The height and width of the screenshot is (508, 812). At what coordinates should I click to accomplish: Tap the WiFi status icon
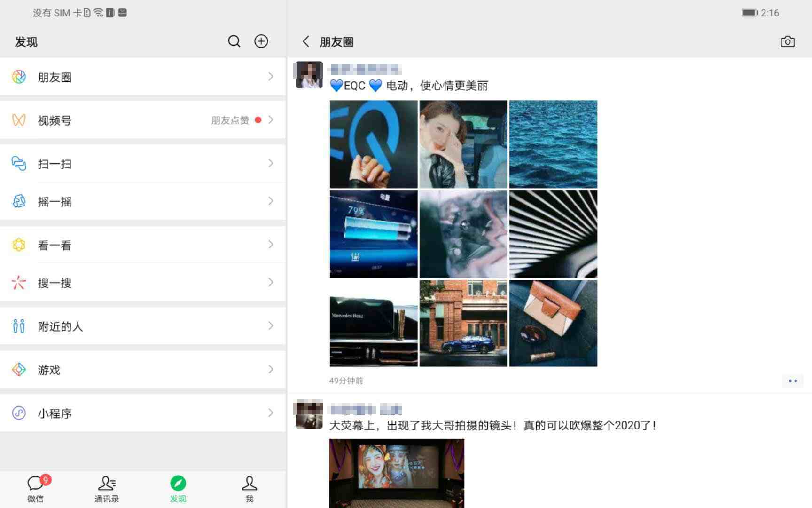coord(98,13)
